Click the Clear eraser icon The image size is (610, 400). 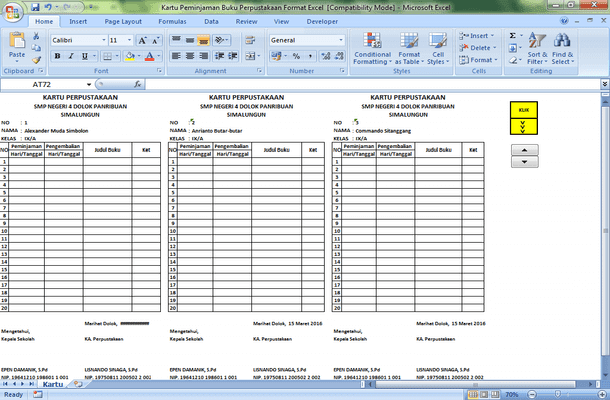point(513,60)
